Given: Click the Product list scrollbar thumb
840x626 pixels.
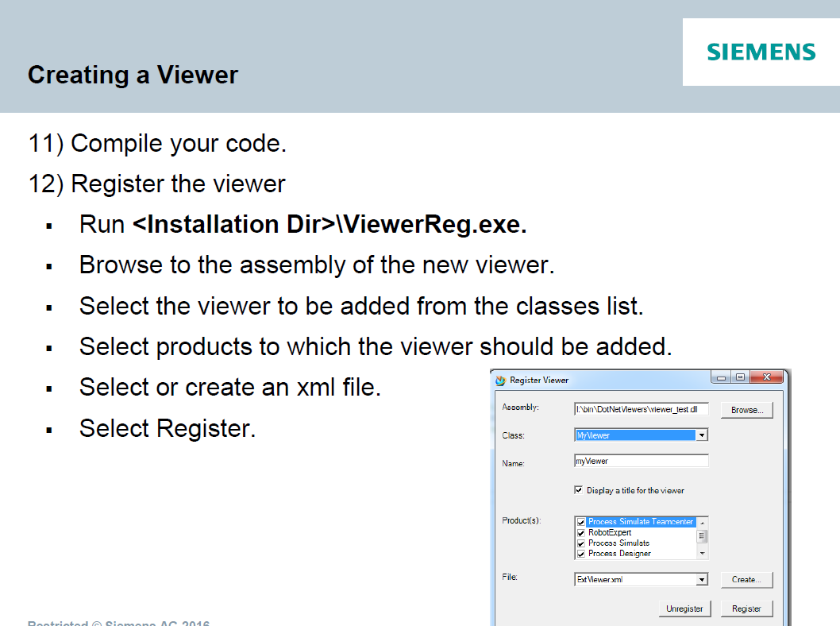Looking at the screenshot, I should click(701, 535).
